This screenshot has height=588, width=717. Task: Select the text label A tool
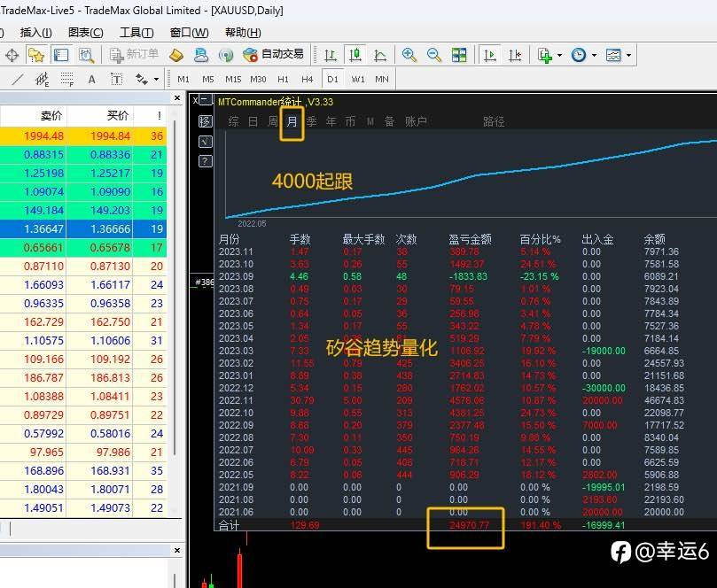(91, 80)
